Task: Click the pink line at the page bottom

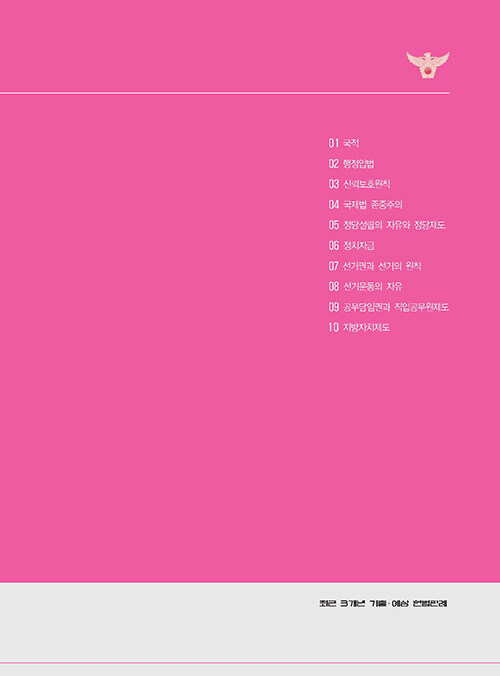Action: (x=250, y=663)
